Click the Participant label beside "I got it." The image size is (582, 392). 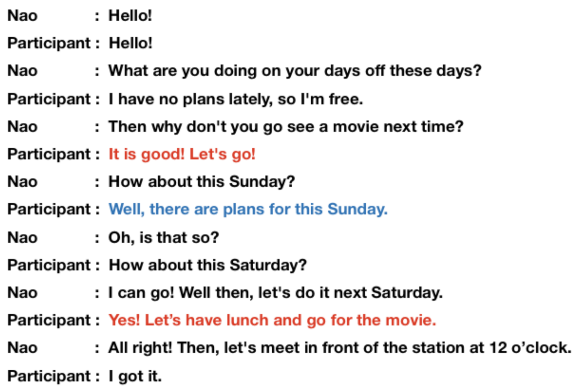click(49, 376)
